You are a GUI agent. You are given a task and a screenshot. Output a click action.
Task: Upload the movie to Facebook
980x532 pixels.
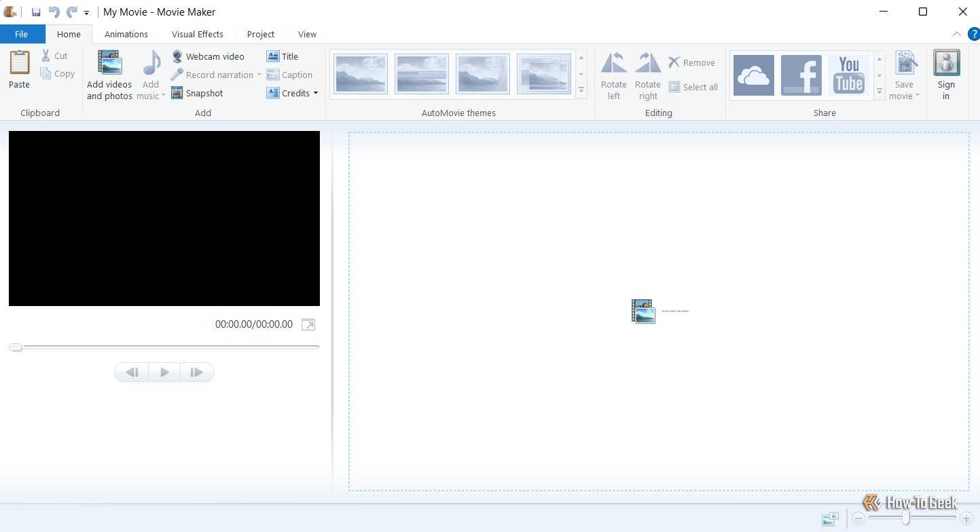(x=801, y=75)
